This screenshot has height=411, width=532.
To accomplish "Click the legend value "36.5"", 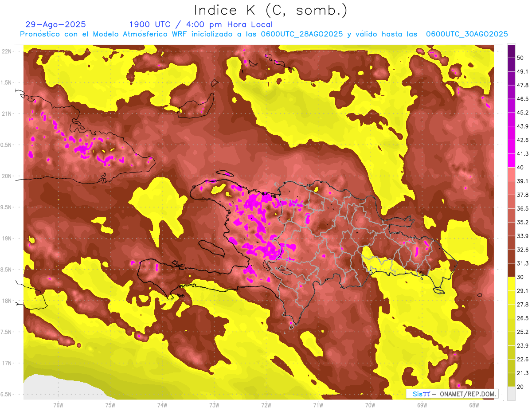I will coord(522,208).
